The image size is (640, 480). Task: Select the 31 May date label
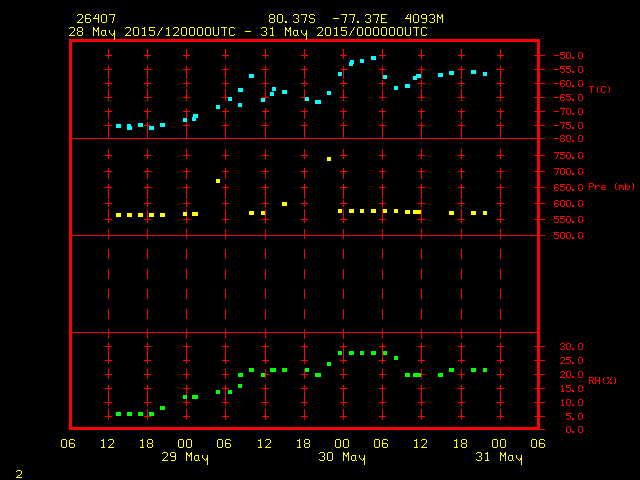coord(498,458)
